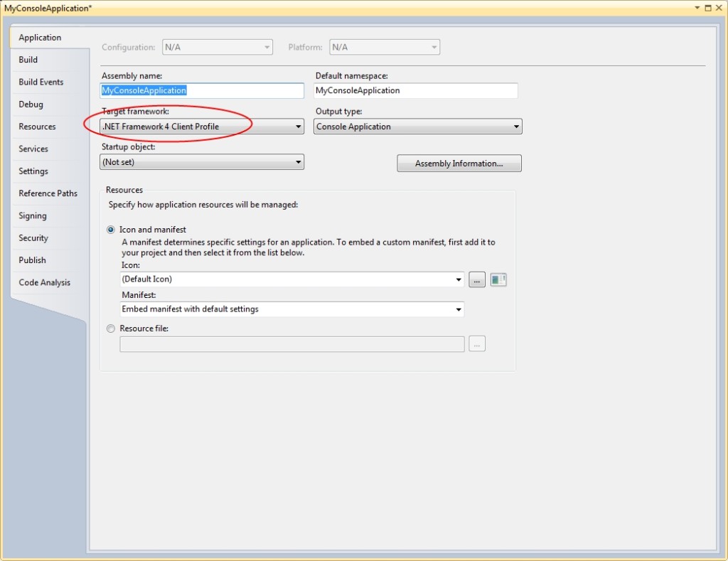Open the Manifest settings dropdown
Screen dimensions: 728x561
pyautogui.click(x=459, y=309)
